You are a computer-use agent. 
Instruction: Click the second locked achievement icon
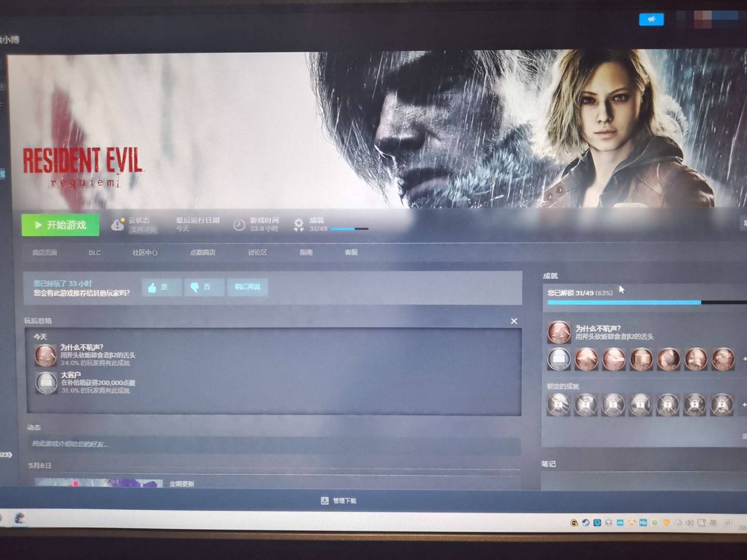[x=586, y=405]
